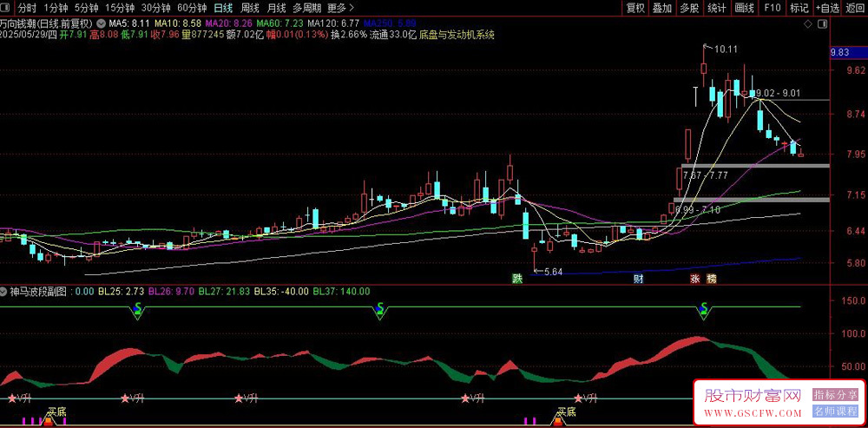Screen dimensions: 868x428
Task: Open the 名师课程 link in watermark box
Action: click(835, 412)
